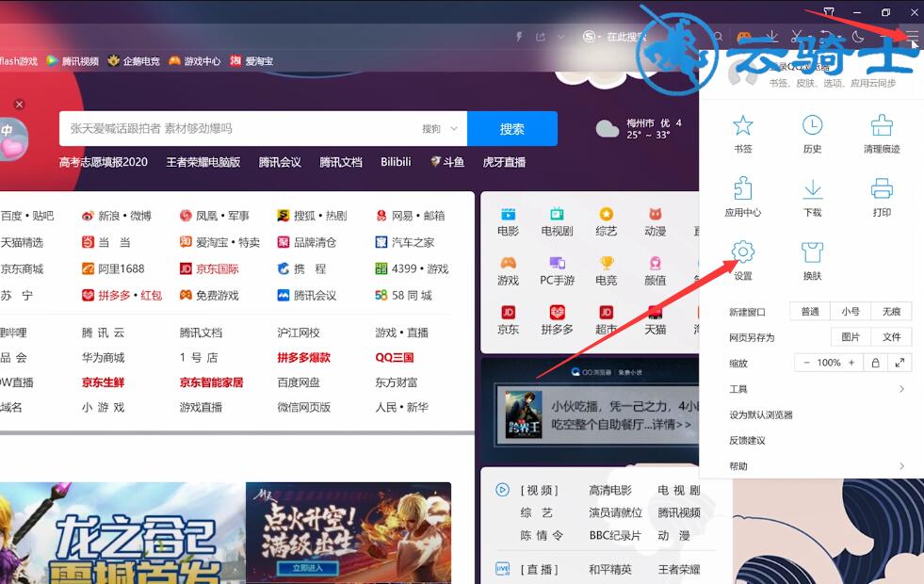Open the 历史 history clock icon
This screenshot has height=584, width=924.
[x=812, y=125]
